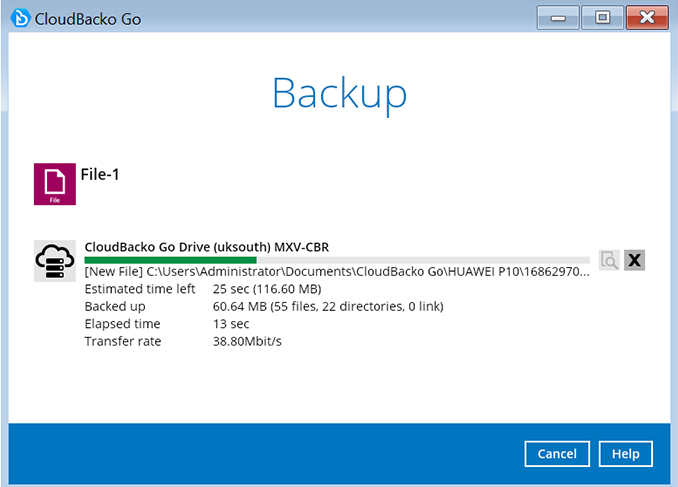The width and height of the screenshot is (678, 487).
Task: Click the '13 sec' elapsed time value
Action: pyautogui.click(x=231, y=324)
